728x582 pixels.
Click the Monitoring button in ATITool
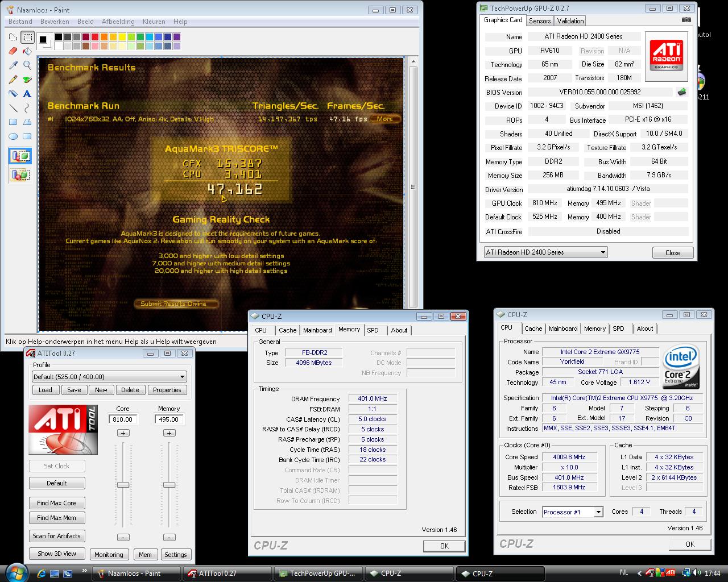click(109, 555)
